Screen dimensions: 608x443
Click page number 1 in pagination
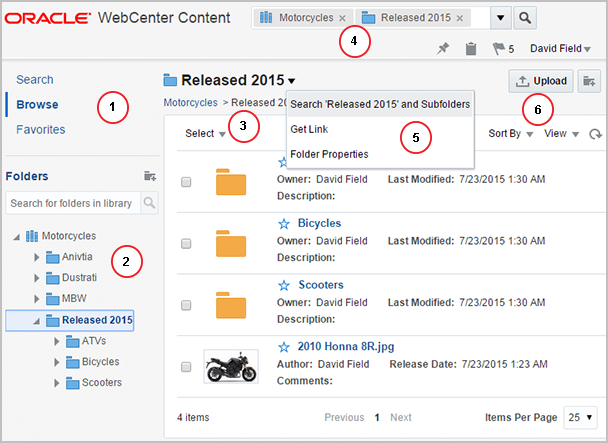point(377,417)
